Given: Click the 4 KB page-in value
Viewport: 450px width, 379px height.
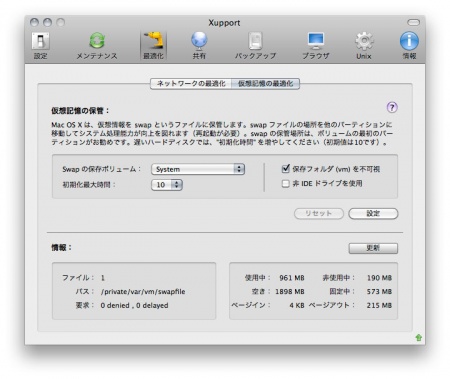Looking at the screenshot, I should [297, 305].
